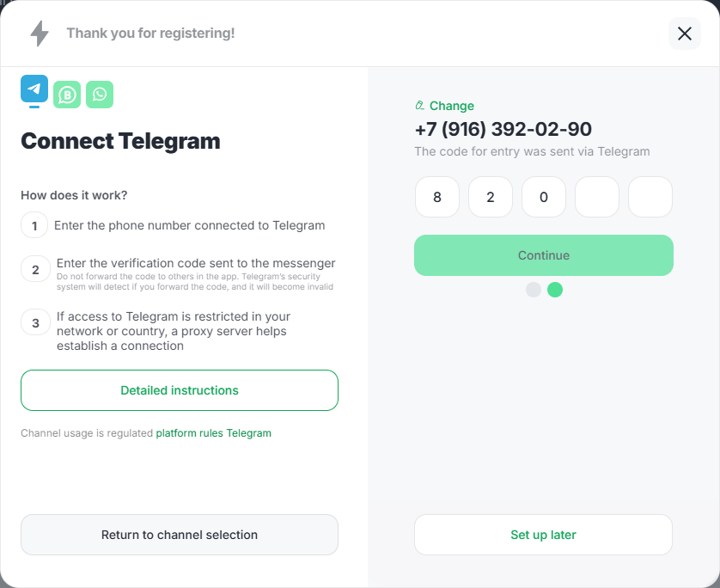This screenshot has height=588, width=720.
Task: Select the third code digit field
Action: tap(544, 197)
